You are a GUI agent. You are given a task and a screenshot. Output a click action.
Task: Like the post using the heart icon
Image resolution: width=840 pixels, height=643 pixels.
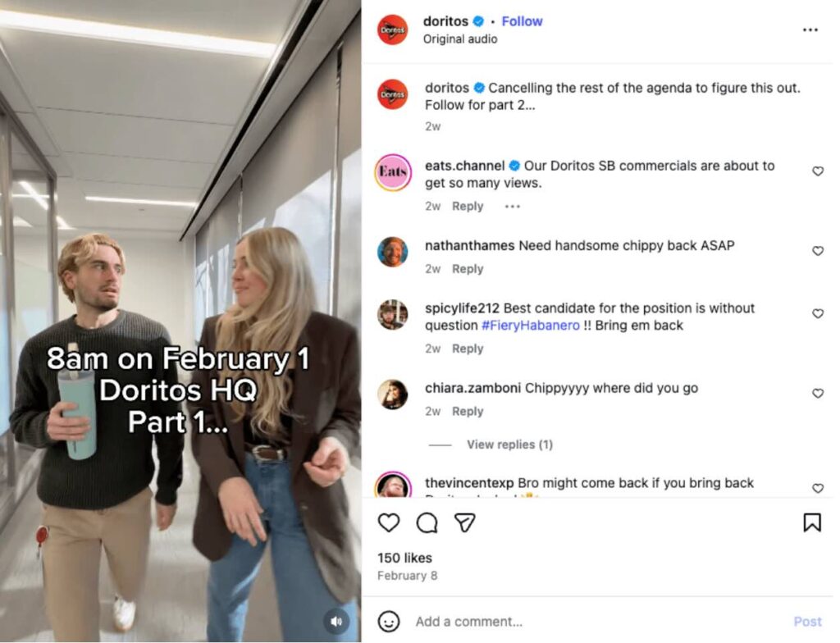coord(389,522)
